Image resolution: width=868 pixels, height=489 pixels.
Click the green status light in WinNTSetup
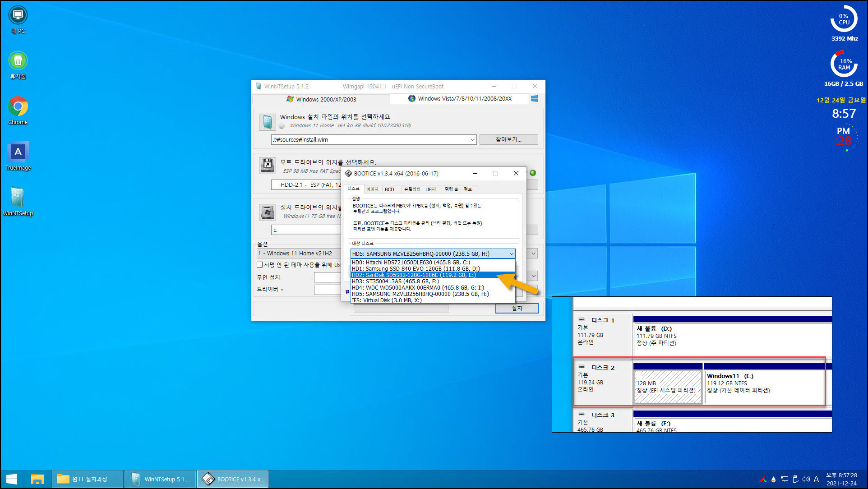point(533,173)
